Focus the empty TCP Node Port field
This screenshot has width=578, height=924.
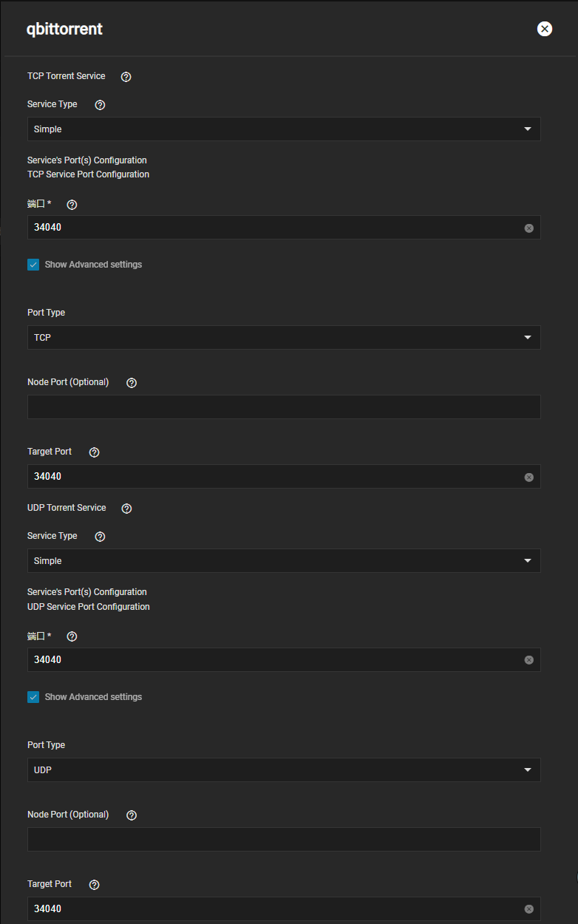(x=284, y=407)
